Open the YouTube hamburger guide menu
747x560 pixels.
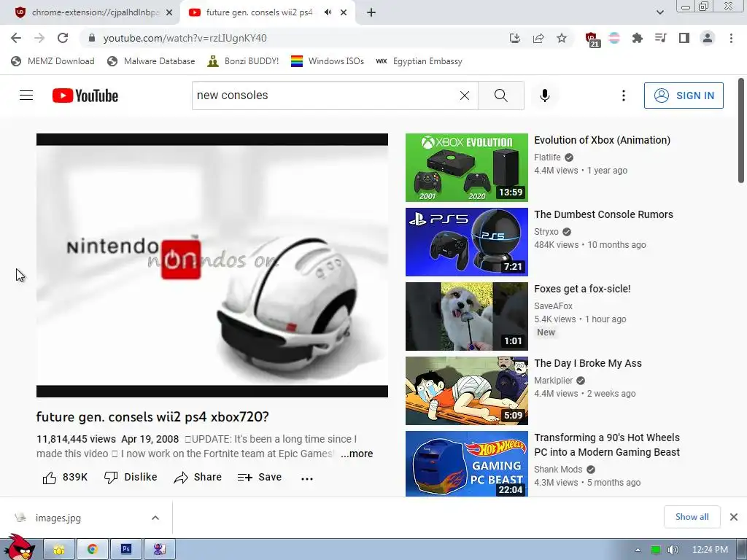pyautogui.click(x=26, y=96)
